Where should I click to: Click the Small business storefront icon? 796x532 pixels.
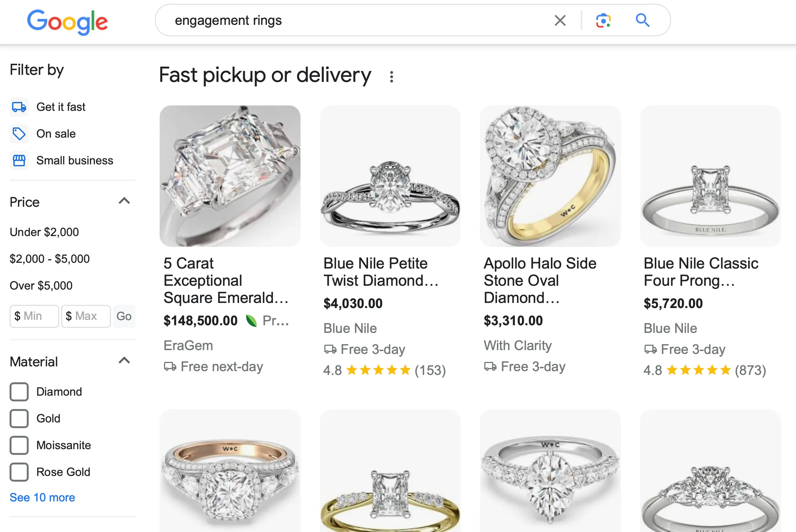click(19, 161)
